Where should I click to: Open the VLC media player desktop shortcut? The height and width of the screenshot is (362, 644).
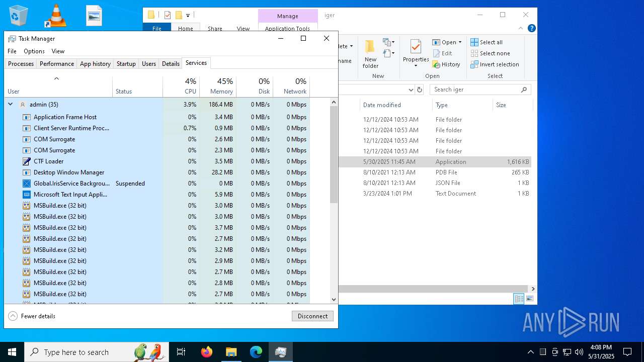pos(55,16)
